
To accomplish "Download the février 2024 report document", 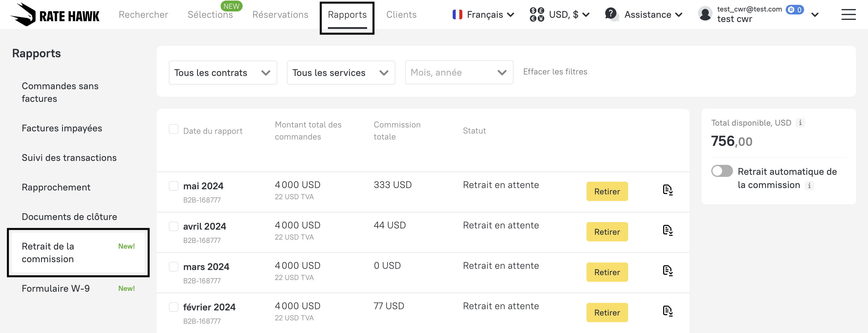I will [668, 311].
